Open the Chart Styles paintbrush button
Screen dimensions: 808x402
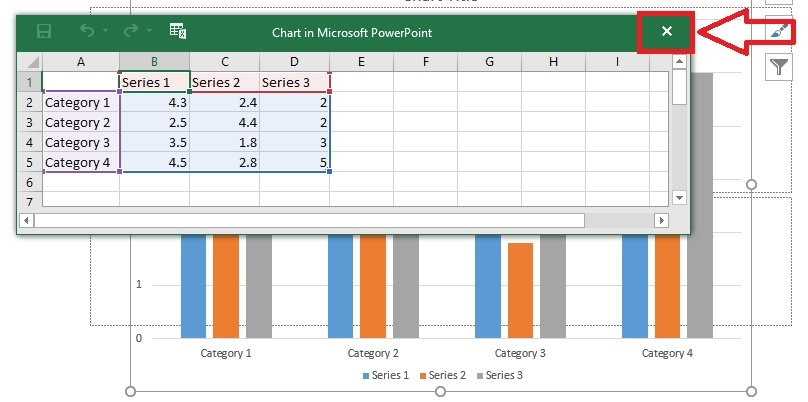pos(779,31)
